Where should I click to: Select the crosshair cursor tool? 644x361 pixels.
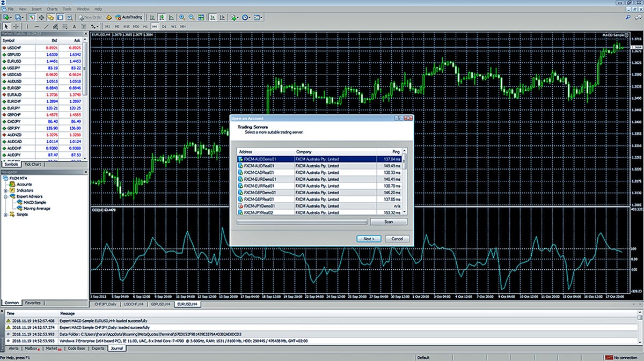16,26
